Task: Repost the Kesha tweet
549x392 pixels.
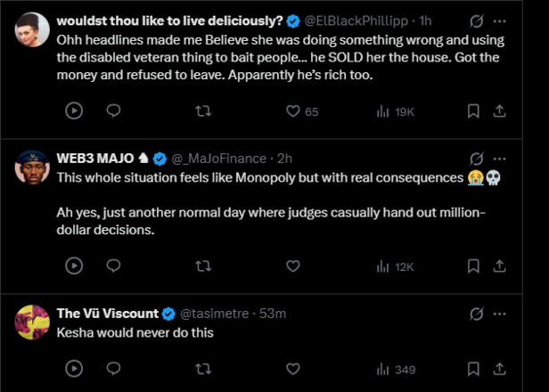Action: pyautogui.click(x=203, y=368)
